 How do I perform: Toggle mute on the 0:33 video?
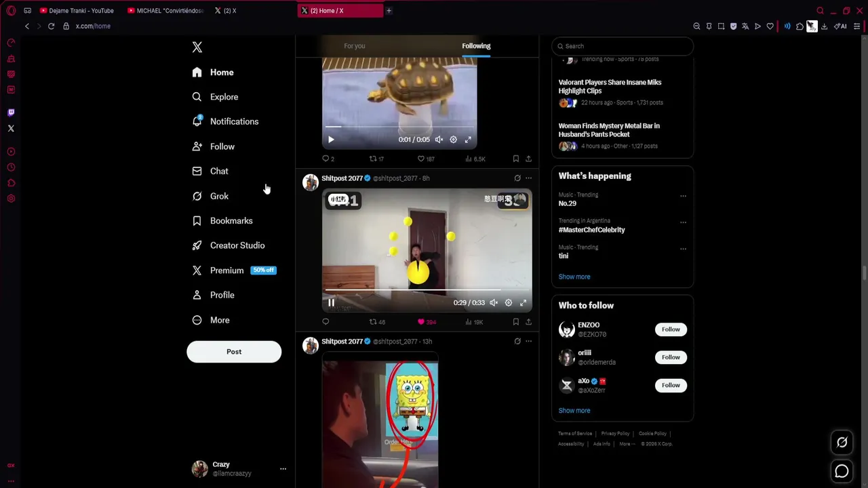494,303
